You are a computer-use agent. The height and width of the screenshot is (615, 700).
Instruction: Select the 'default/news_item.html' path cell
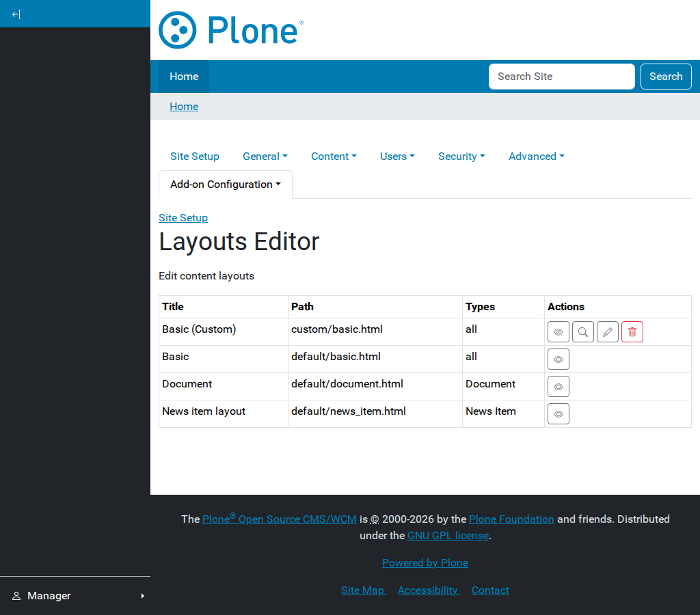pyautogui.click(x=375, y=413)
